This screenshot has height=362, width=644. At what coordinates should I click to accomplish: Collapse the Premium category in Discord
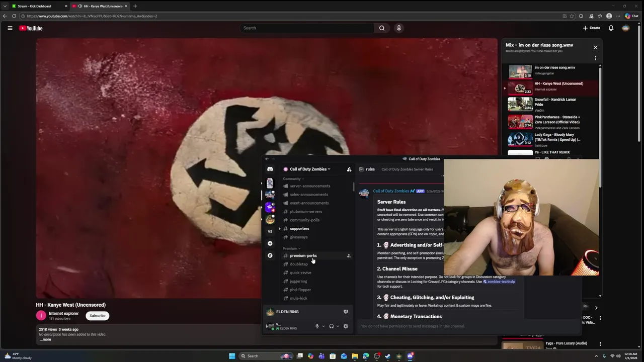coord(291,248)
